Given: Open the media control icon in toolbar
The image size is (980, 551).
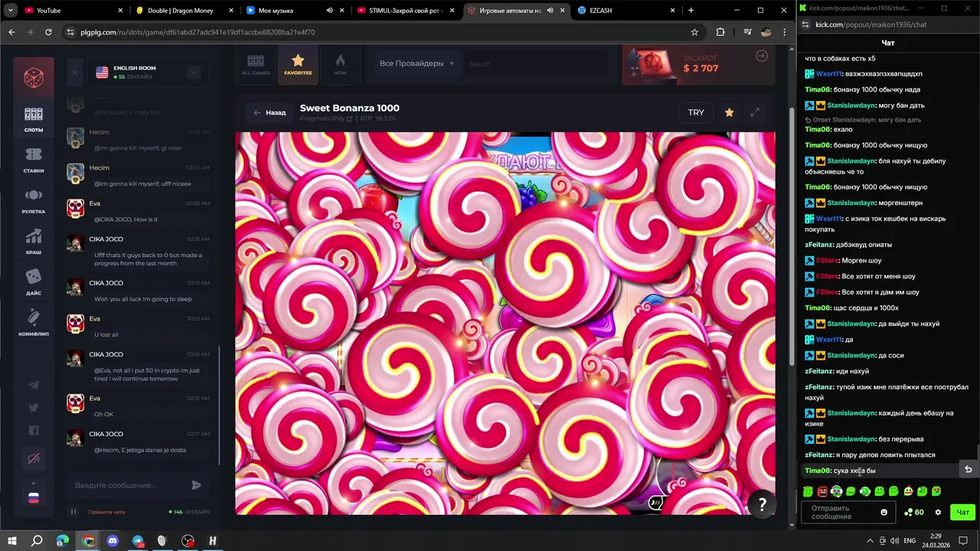Looking at the screenshot, I should (x=747, y=32).
